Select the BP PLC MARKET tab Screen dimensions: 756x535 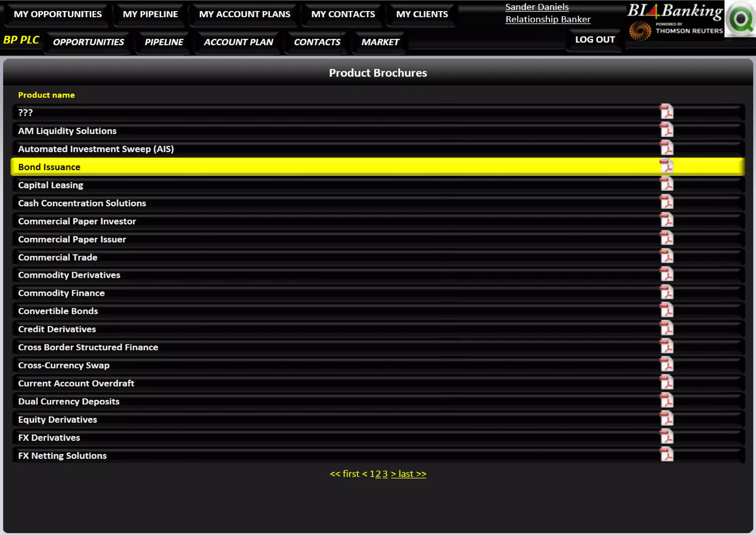point(380,42)
